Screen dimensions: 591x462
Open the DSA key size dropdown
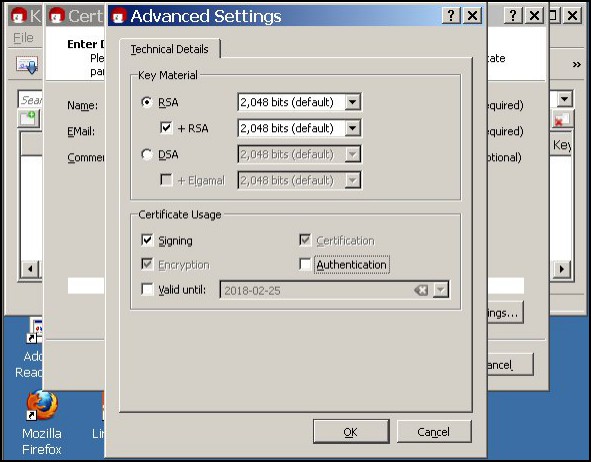[x=352, y=154]
